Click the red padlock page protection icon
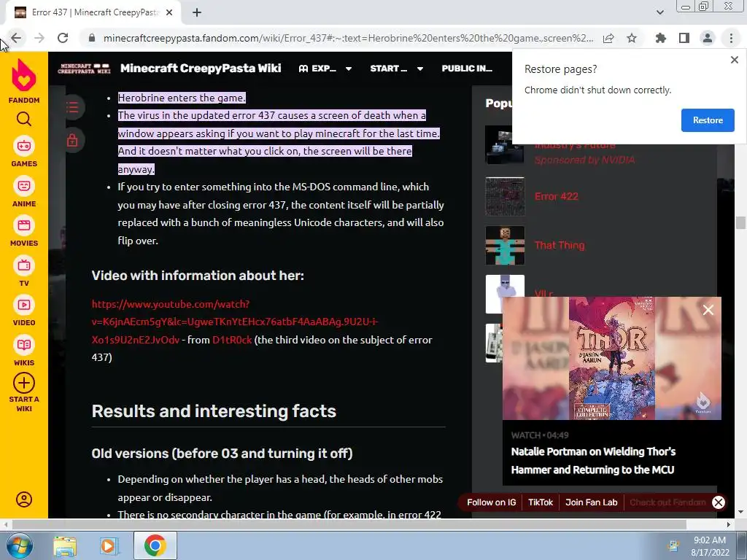This screenshot has width=747, height=560. point(72,141)
